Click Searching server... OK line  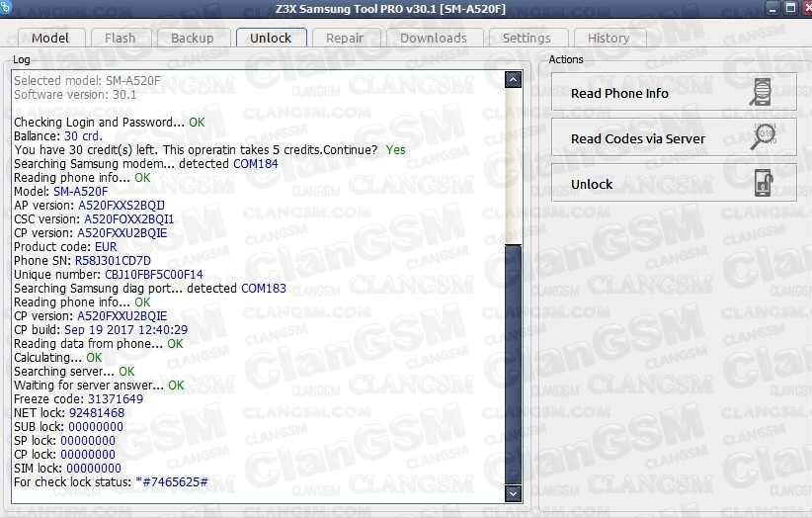coord(74,371)
